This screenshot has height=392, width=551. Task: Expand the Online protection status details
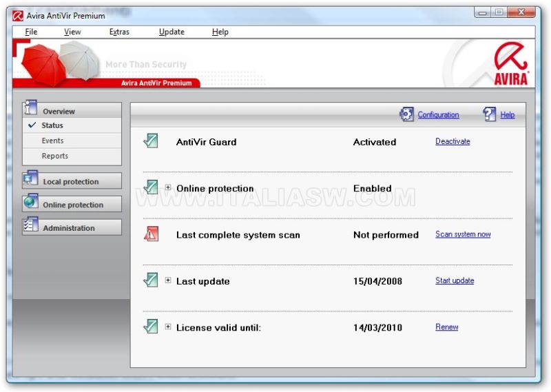(168, 188)
